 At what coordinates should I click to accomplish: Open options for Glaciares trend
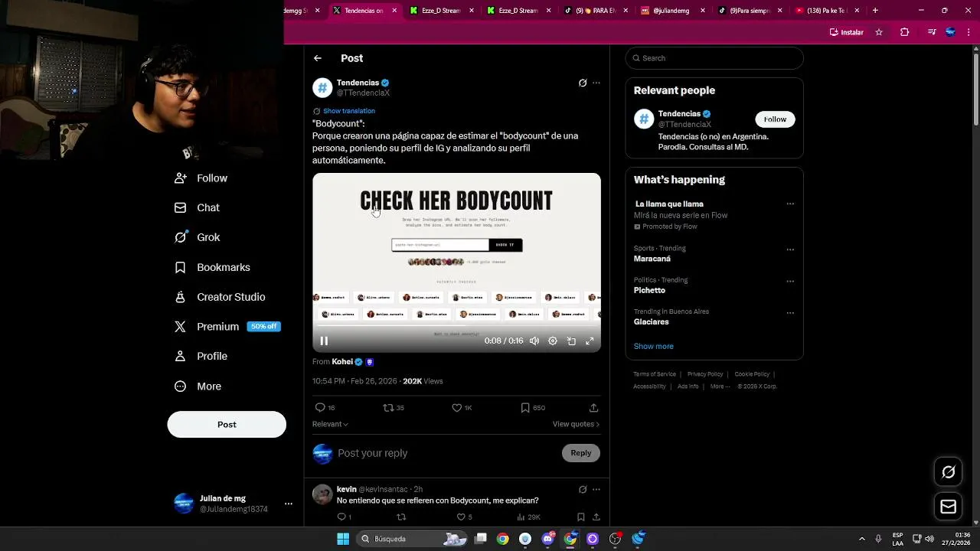point(790,313)
